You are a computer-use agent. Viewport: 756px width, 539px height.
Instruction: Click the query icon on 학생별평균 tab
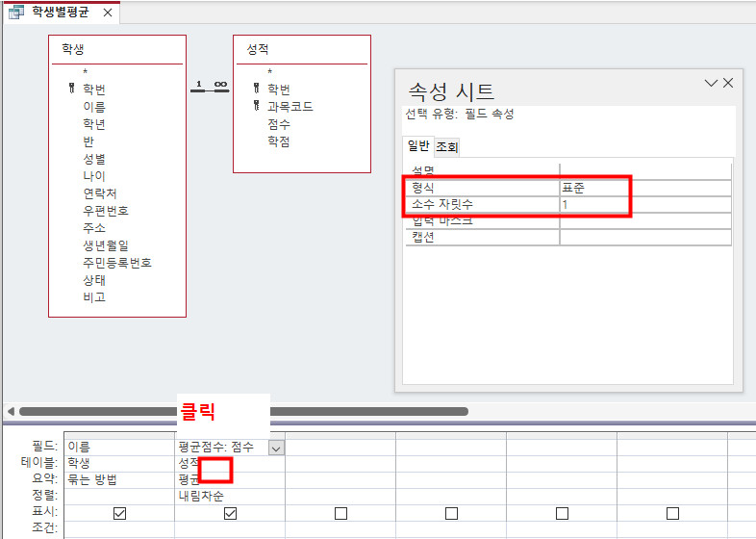point(16,13)
